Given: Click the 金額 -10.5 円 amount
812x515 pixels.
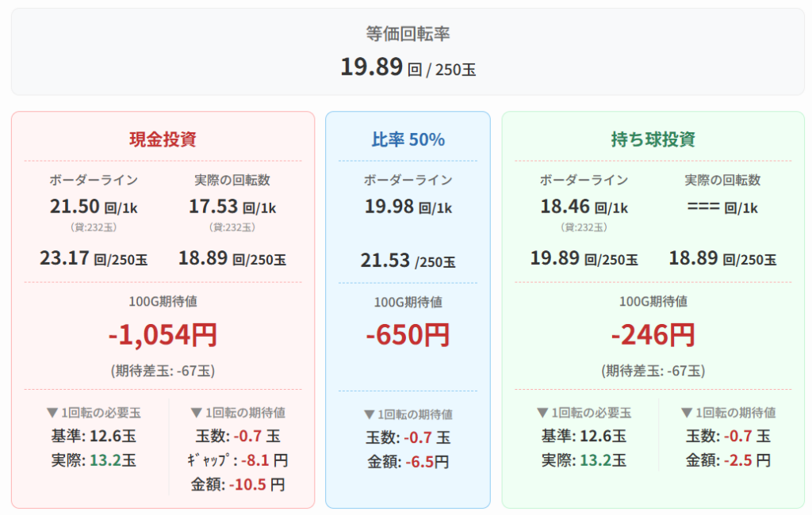Looking at the screenshot, I should (x=239, y=484).
